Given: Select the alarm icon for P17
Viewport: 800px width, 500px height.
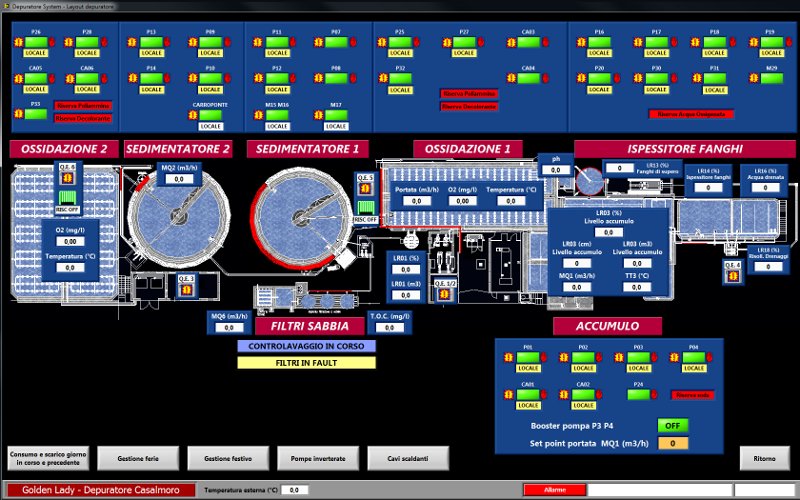Looking at the screenshot, I should click(x=638, y=42).
